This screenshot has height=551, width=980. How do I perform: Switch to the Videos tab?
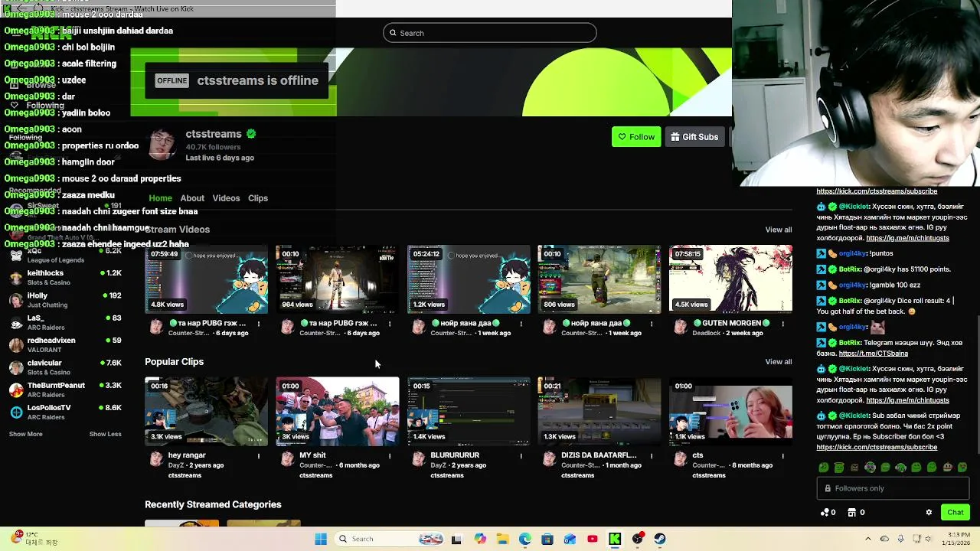click(x=226, y=198)
